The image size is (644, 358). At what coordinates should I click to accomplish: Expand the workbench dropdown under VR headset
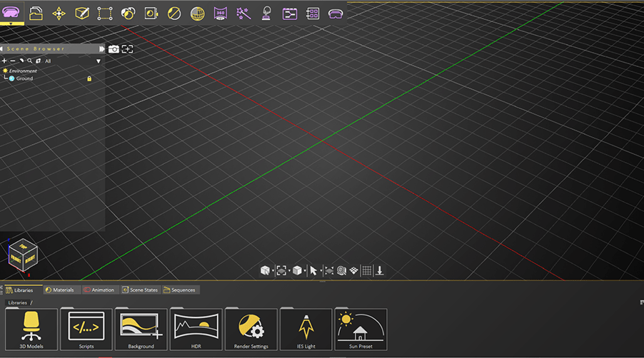point(11,24)
